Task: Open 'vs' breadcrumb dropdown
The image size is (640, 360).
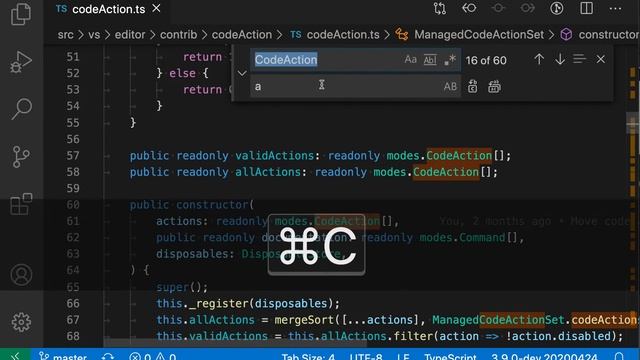Action: (x=94, y=35)
